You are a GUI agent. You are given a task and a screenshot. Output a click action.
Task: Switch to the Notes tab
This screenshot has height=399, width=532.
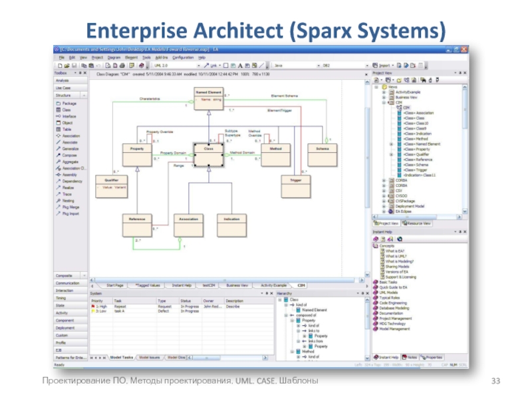tap(410, 357)
